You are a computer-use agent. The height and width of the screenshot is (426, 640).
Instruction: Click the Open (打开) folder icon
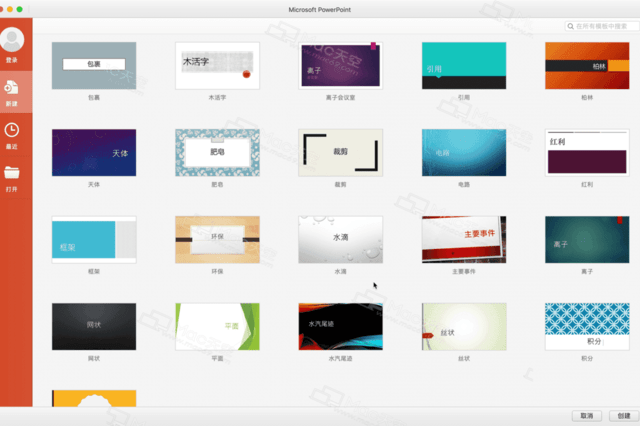13,173
